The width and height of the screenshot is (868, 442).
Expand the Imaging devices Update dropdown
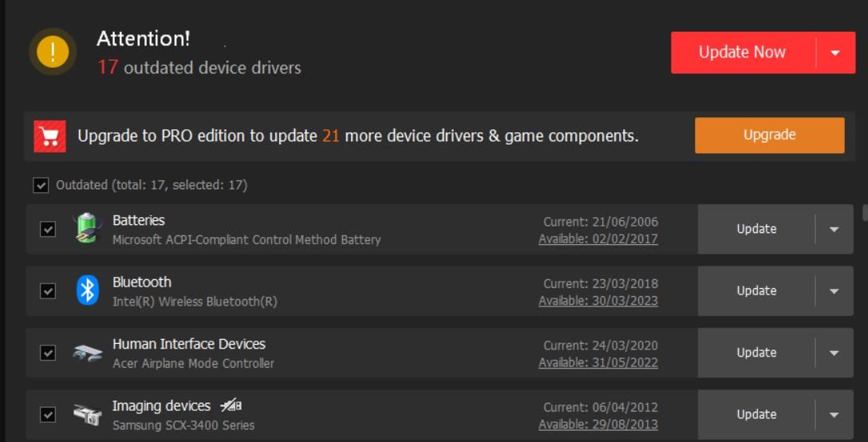[x=834, y=415]
